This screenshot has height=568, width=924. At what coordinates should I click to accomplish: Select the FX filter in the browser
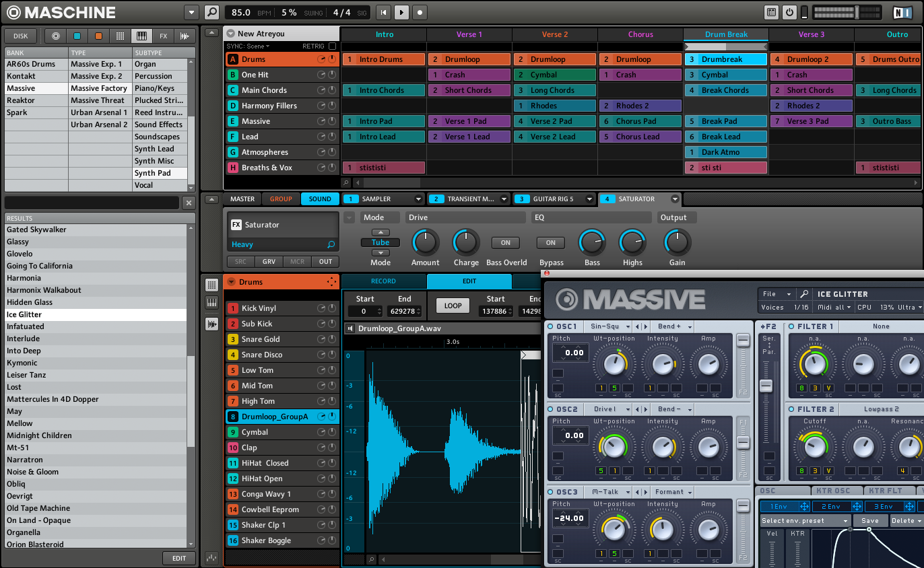(163, 36)
